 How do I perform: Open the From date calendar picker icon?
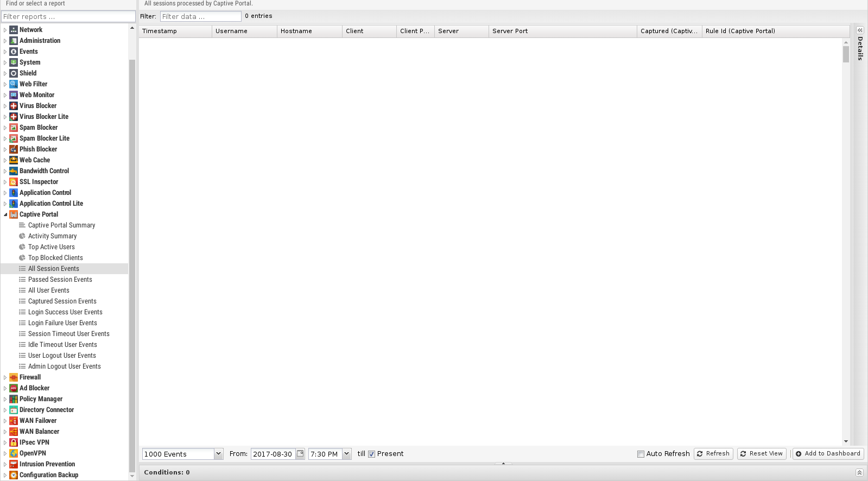click(300, 454)
